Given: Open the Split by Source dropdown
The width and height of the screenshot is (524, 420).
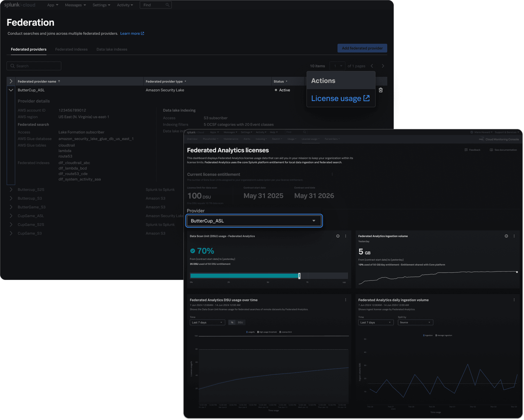Looking at the screenshot, I should point(415,322).
